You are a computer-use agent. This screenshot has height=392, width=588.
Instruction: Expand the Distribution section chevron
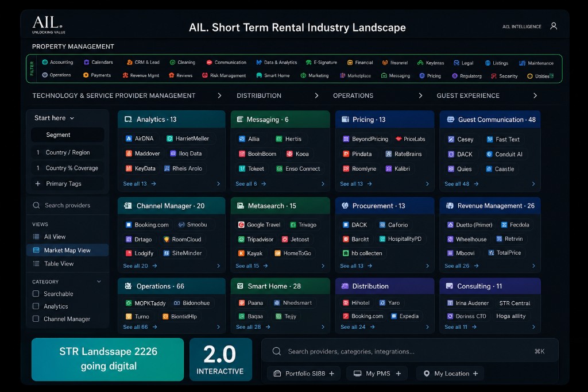(316, 96)
